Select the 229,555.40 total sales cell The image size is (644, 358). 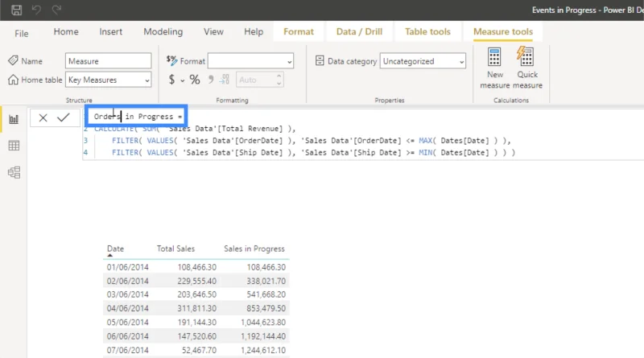tap(196, 282)
